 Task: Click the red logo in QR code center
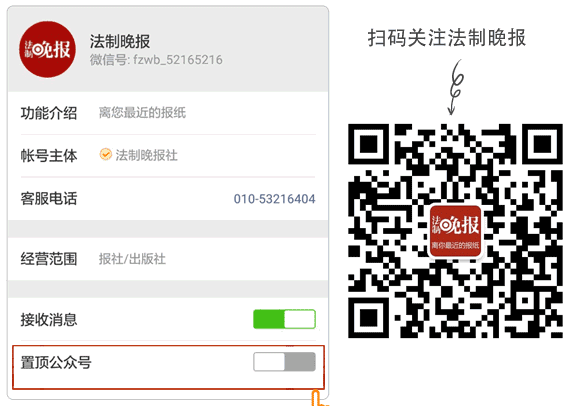455,231
